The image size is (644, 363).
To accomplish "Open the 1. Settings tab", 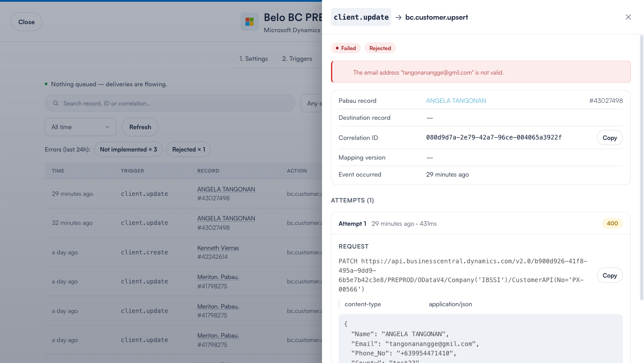I will click(254, 59).
